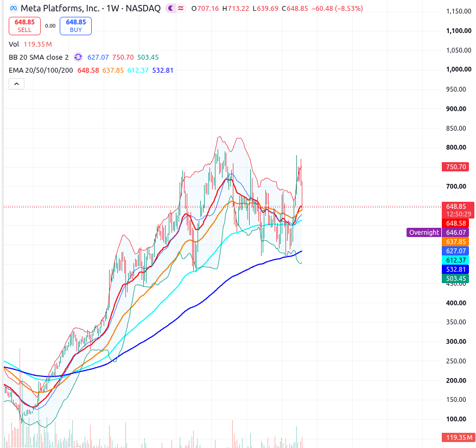Click the BB indicator purple refresh icon
The image size is (476, 448).
coord(78,57)
